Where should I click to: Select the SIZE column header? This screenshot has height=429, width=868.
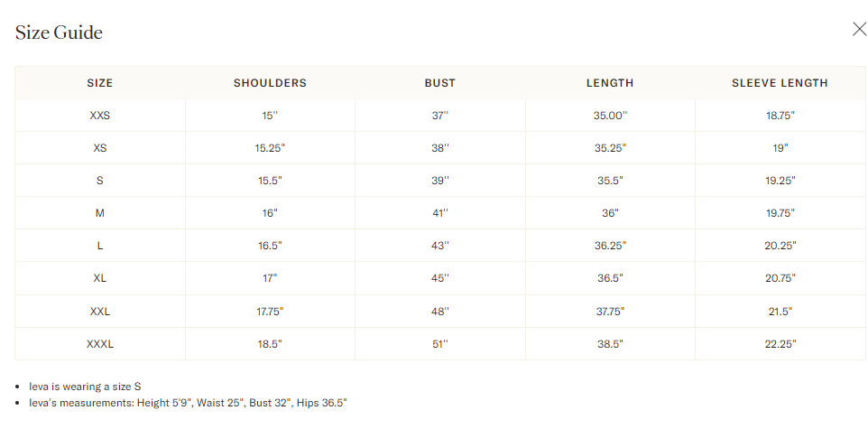99,83
